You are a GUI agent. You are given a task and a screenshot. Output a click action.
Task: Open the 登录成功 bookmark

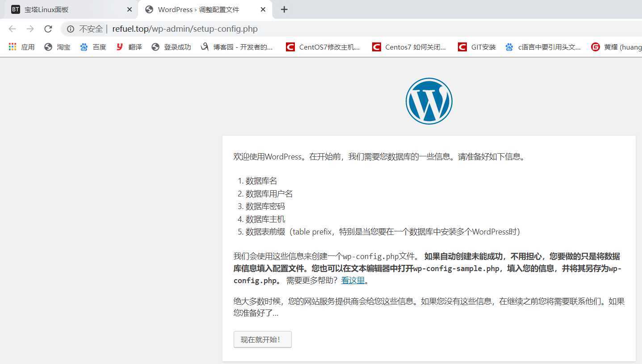coord(172,47)
